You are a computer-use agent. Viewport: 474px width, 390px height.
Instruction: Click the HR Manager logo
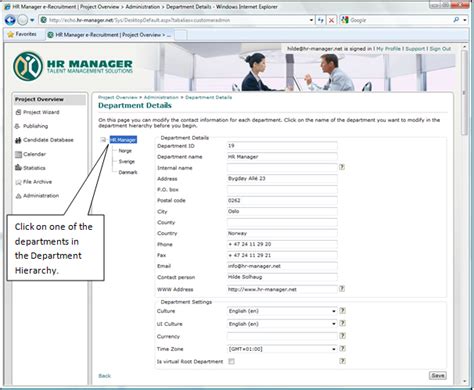coord(73,66)
